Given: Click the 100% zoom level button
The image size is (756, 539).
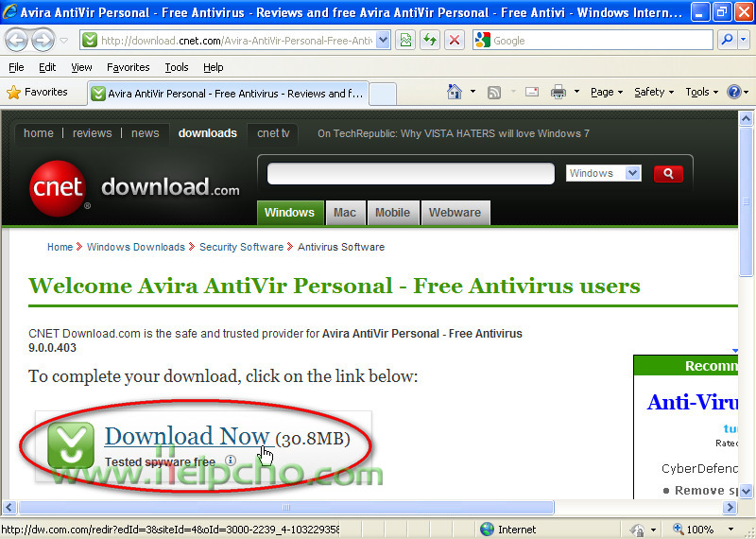Looking at the screenshot, I should tap(694, 530).
